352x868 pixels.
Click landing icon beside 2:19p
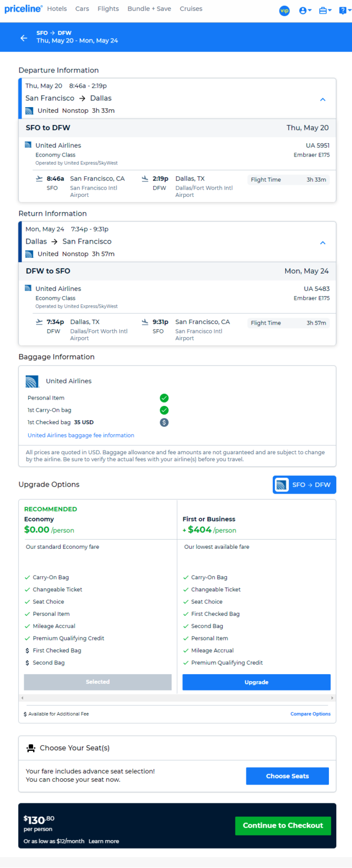pyautogui.click(x=145, y=179)
